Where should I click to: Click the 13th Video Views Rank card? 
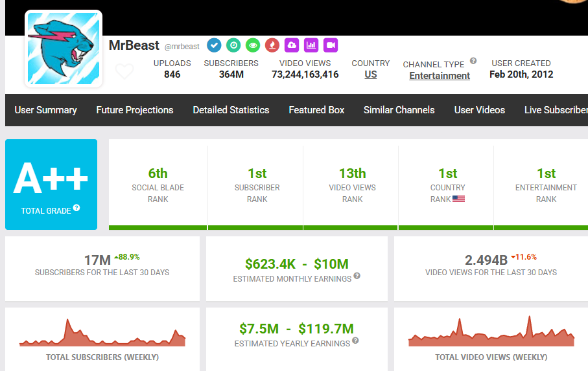(352, 185)
